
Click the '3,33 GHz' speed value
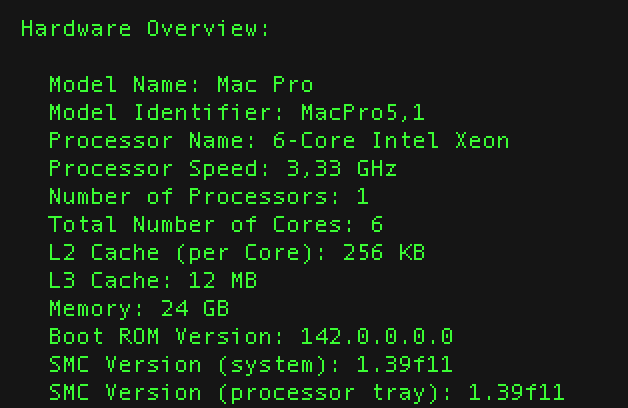(x=327, y=168)
